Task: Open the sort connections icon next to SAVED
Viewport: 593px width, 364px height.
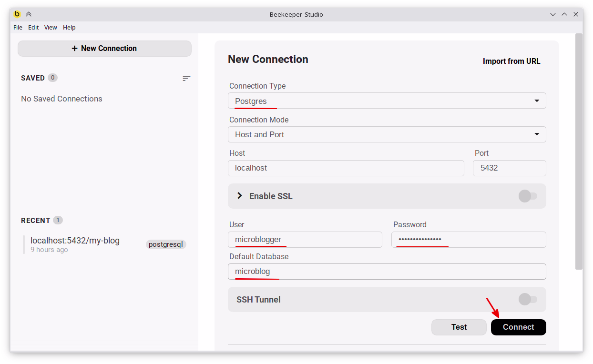Action: point(186,78)
